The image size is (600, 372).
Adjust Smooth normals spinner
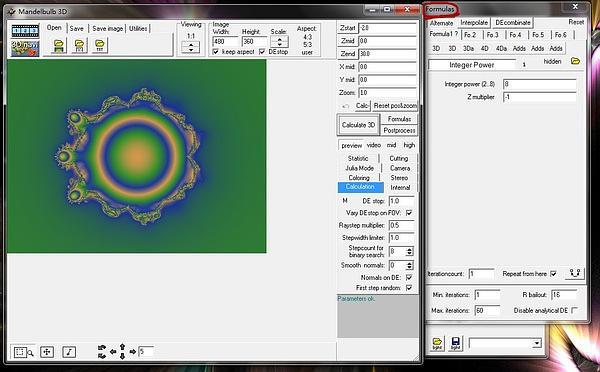coord(409,265)
